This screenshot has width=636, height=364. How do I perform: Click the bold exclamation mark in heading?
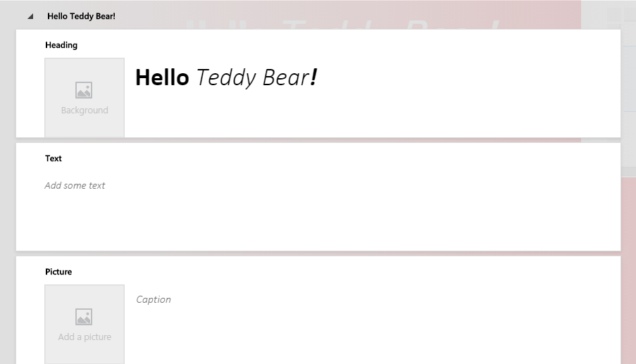(x=313, y=77)
